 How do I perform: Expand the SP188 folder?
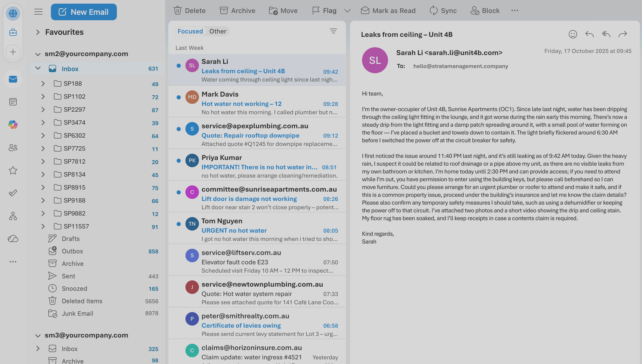[x=43, y=83]
